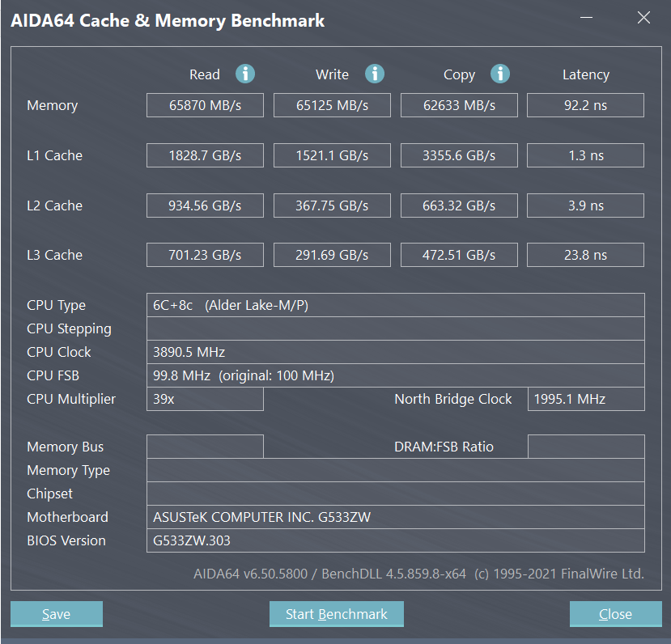Click the CPU Type field showing Alder Lake-M/P
Image resolution: width=671 pixels, height=644 pixels.
394,305
